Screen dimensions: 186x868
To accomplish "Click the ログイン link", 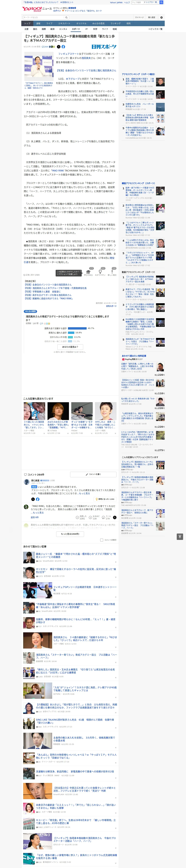I will point(57,11).
